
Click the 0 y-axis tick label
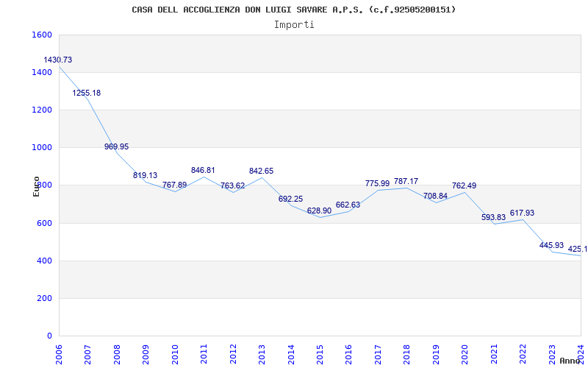[x=49, y=336]
